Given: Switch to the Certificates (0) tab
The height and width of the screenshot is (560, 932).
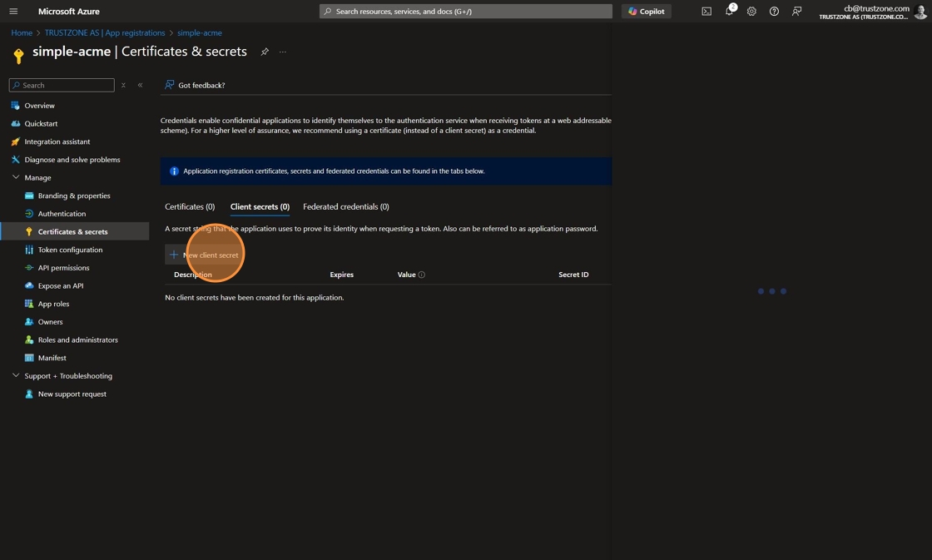Looking at the screenshot, I should click(x=190, y=207).
